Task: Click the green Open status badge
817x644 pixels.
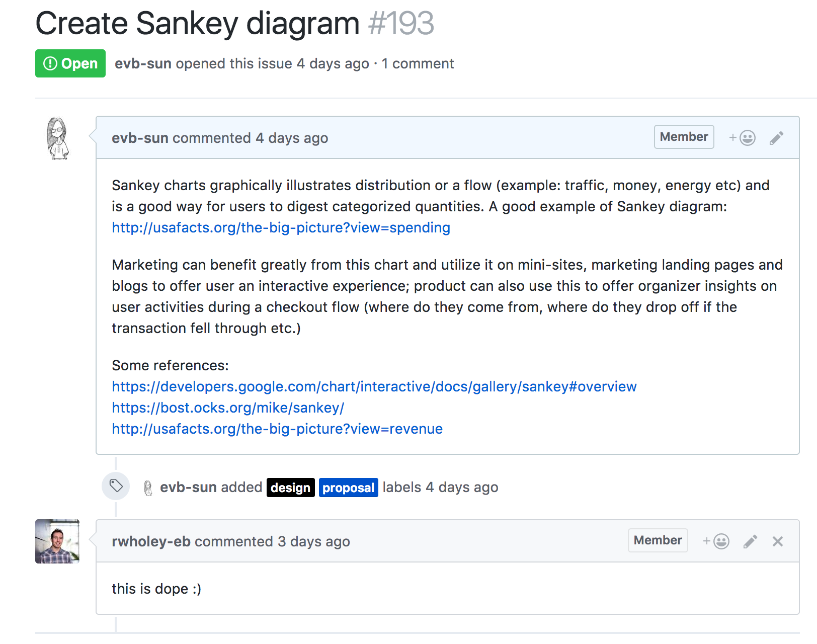Action: tap(70, 63)
